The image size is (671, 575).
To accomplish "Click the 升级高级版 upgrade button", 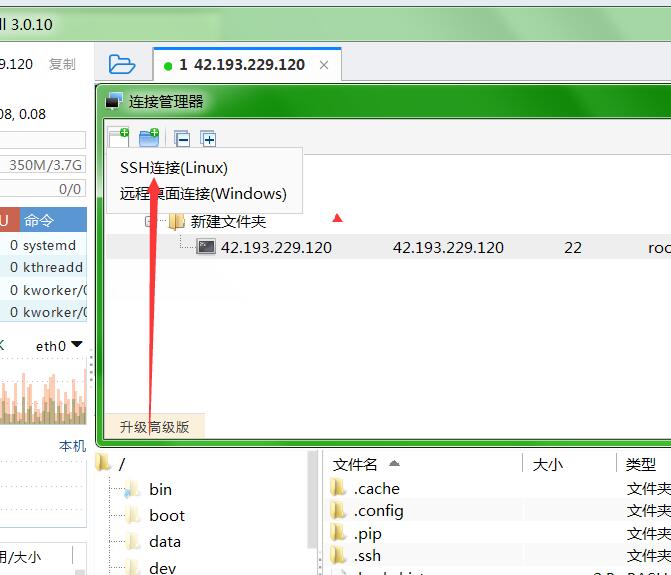I will (154, 427).
